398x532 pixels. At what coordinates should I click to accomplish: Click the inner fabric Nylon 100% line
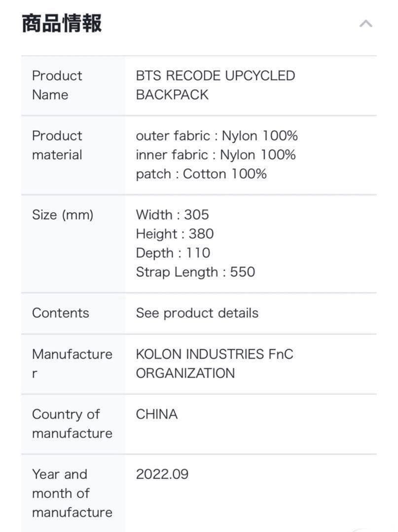point(216,155)
